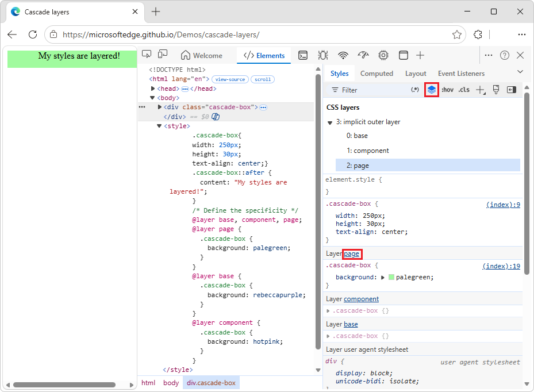Expand .cascade-box rule under Layer component

tap(328, 310)
